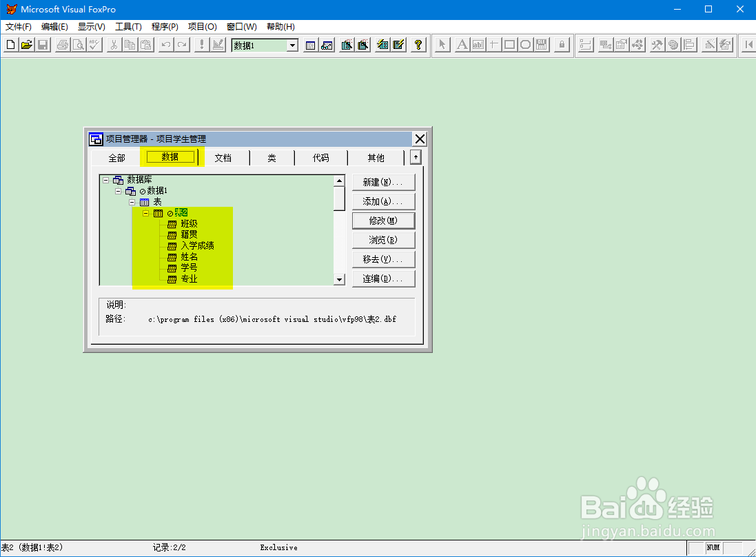Select the Rounded Rectangle control tool
The image size is (756, 557).
point(526,45)
